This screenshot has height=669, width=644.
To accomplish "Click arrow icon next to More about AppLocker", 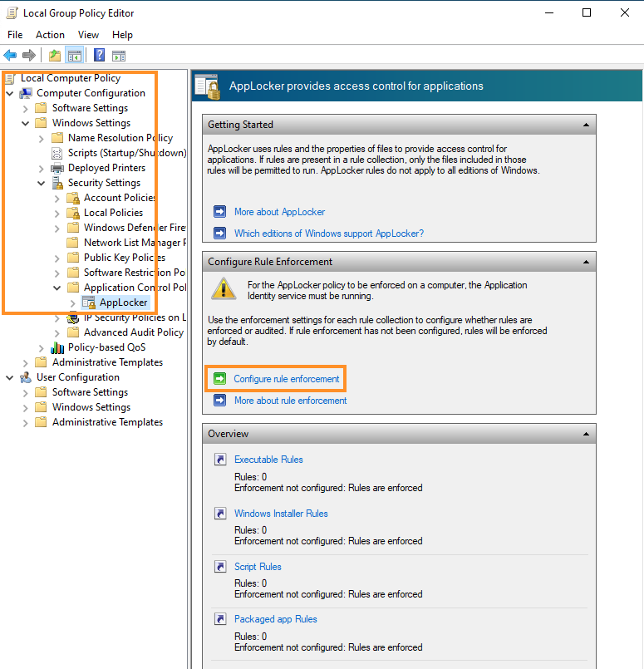I will click(x=219, y=212).
